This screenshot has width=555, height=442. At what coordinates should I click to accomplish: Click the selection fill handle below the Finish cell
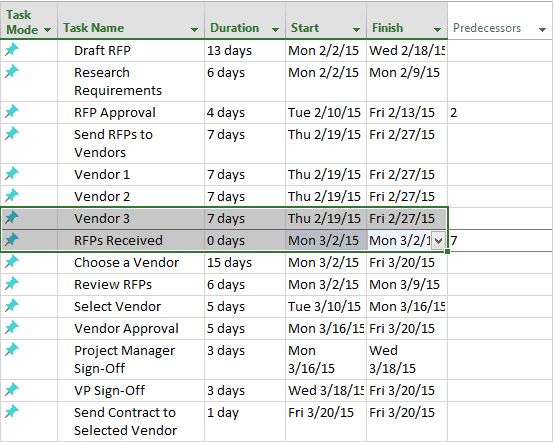click(x=447, y=251)
